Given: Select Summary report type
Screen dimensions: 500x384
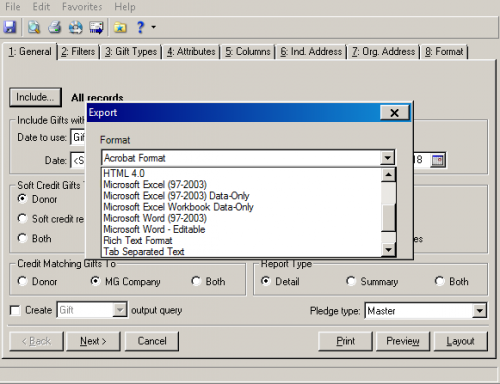Looking at the screenshot, I should point(351,281).
